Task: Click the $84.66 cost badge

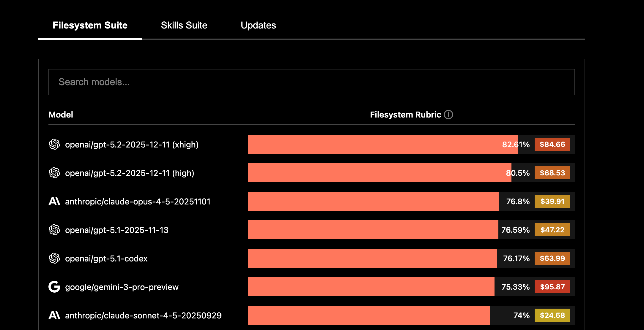Action: pos(552,145)
